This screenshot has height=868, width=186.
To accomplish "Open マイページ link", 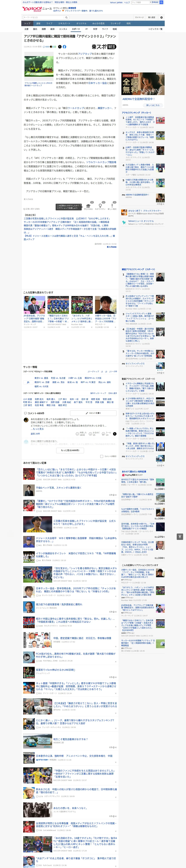I will pyautogui.click(x=139, y=17).
